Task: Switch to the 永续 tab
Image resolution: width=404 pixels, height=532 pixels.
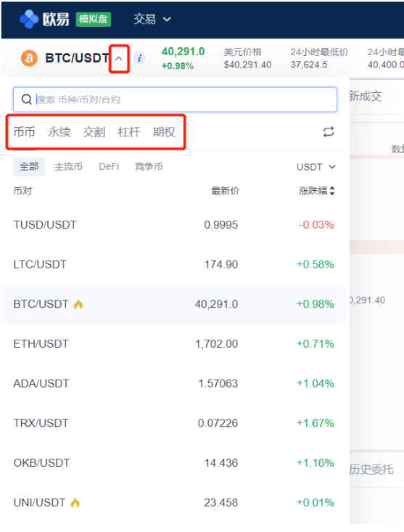Action: pyautogui.click(x=59, y=132)
